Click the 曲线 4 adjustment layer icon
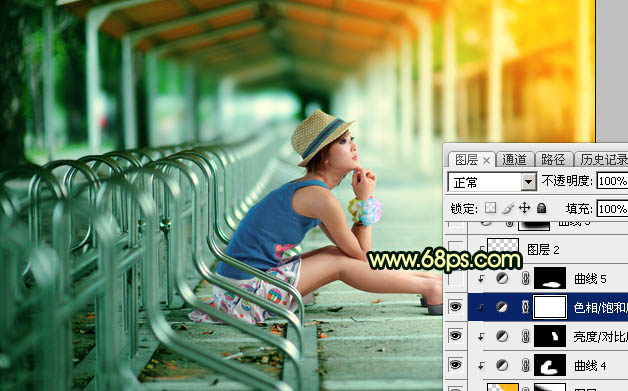The height and width of the screenshot is (391, 628). coord(502,365)
